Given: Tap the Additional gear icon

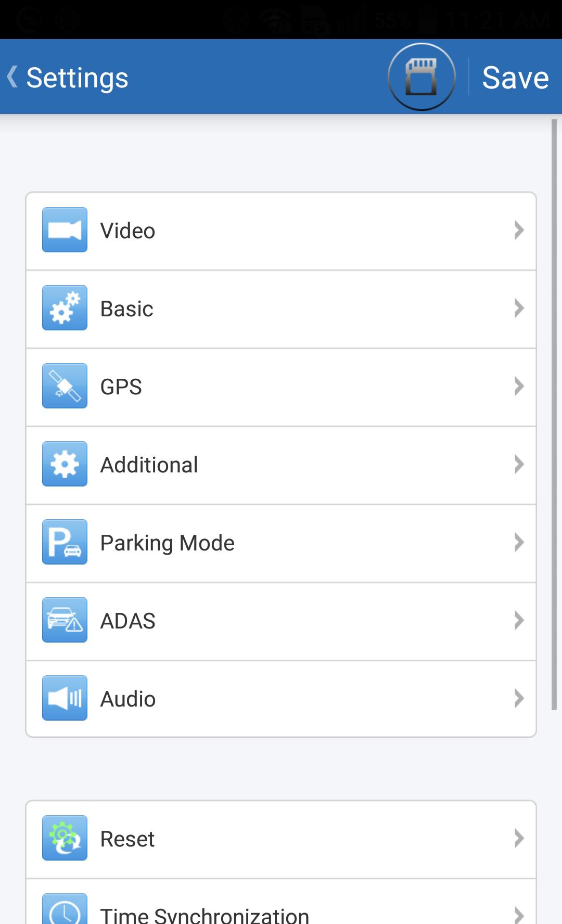Looking at the screenshot, I should [x=65, y=464].
